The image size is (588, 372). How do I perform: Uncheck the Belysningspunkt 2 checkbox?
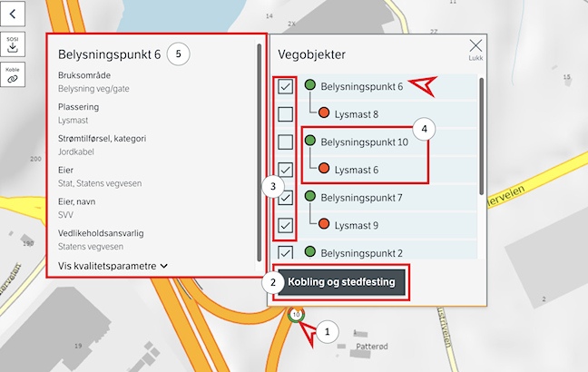[x=285, y=252]
